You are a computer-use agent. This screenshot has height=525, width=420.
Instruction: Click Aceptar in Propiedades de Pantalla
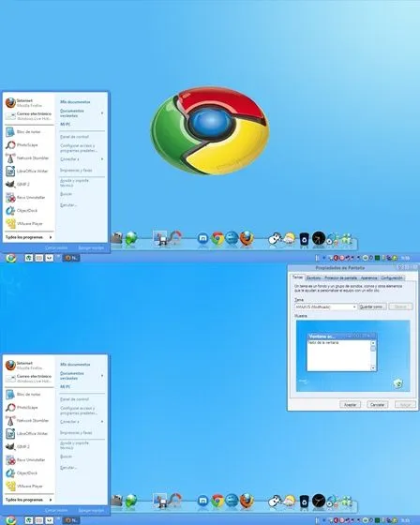tap(350, 404)
